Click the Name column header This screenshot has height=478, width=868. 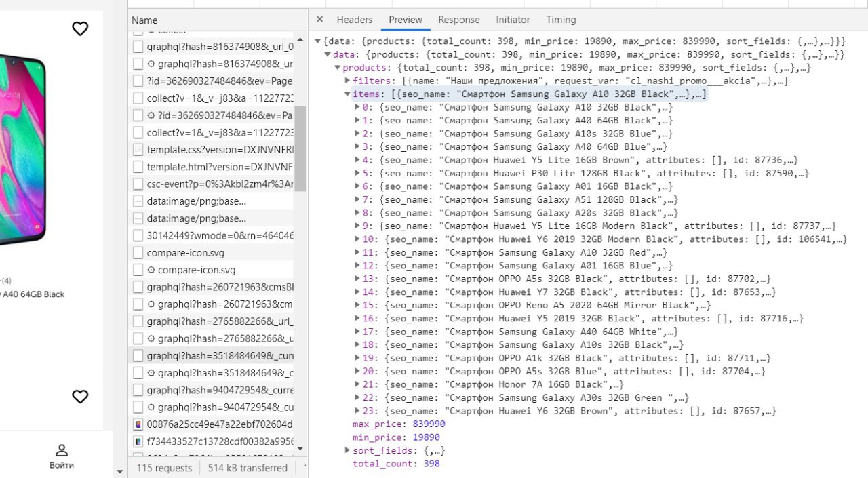point(144,20)
